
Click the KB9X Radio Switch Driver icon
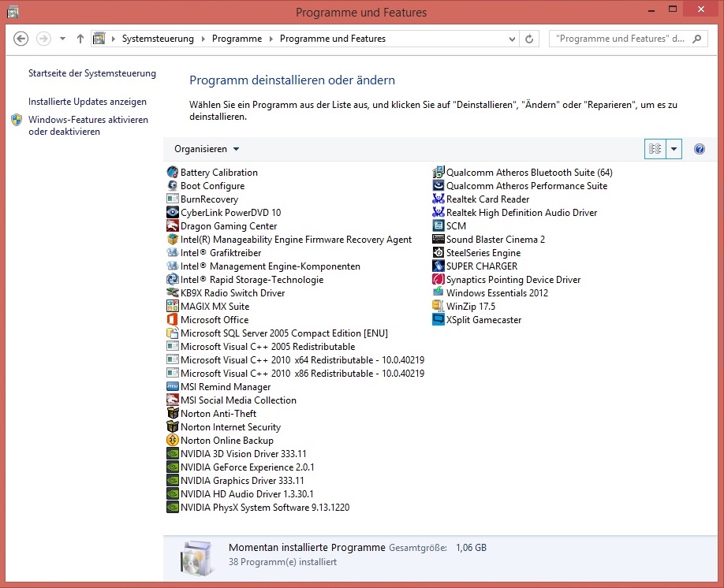[x=172, y=292]
